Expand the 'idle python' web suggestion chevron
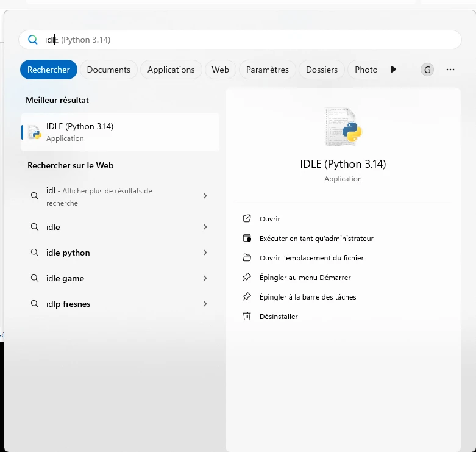This screenshot has width=476, height=452. [205, 253]
